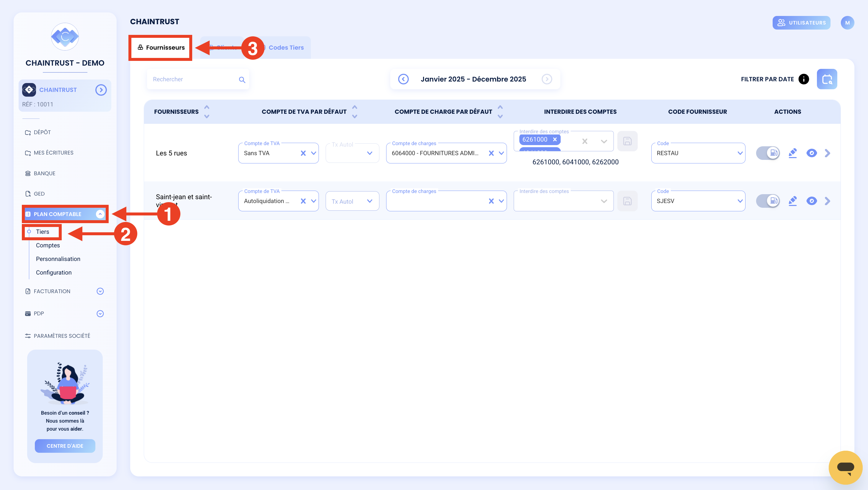Viewport: 868px width, 490px height.
Task: Toggle the switch for Les 5 rues
Action: (x=768, y=153)
